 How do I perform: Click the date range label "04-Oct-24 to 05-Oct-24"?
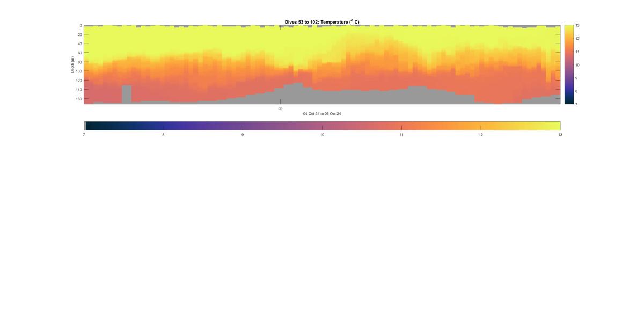point(322,114)
